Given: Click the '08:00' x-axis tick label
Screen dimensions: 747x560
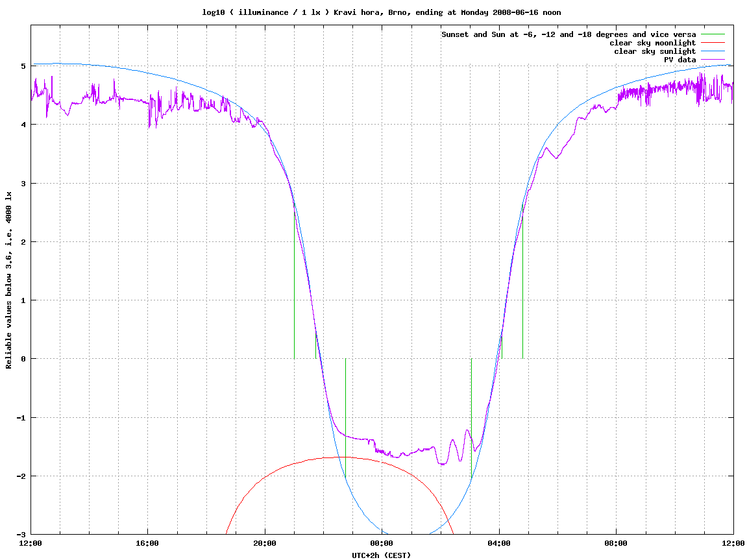Looking at the screenshot, I should tap(617, 543).
